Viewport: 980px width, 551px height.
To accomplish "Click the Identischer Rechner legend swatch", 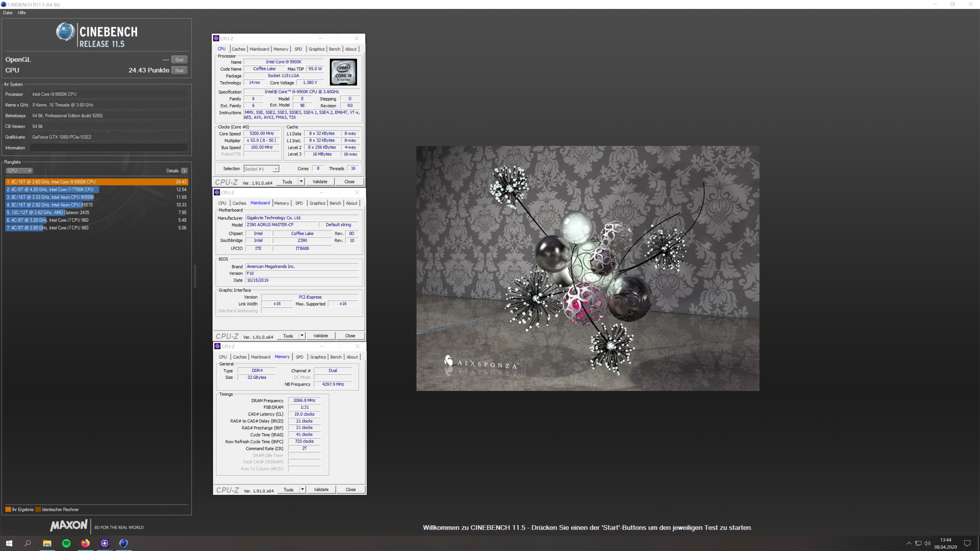I will click(38, 510).
